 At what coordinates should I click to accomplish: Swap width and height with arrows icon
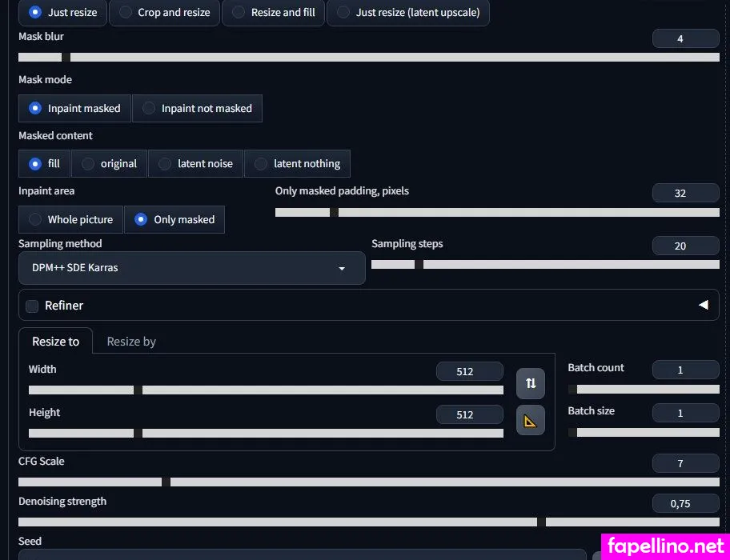click(x=530, y=383)
